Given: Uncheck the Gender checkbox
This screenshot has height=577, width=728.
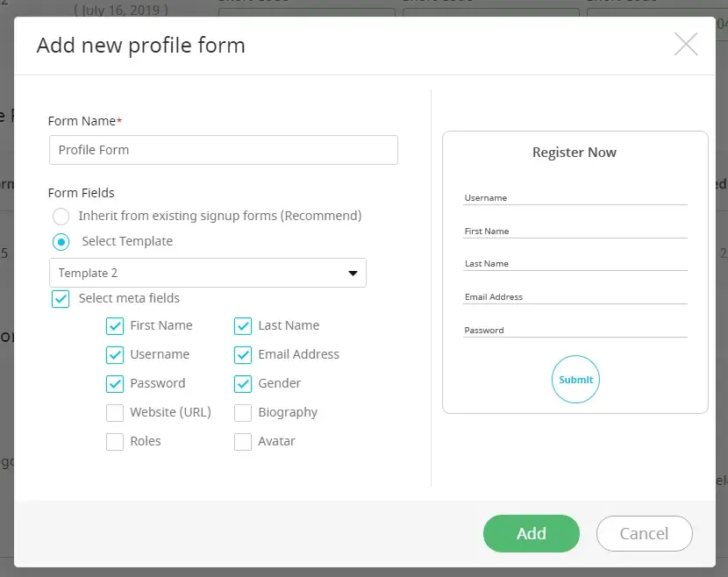Looking at the screenshot, I should 243,384.
